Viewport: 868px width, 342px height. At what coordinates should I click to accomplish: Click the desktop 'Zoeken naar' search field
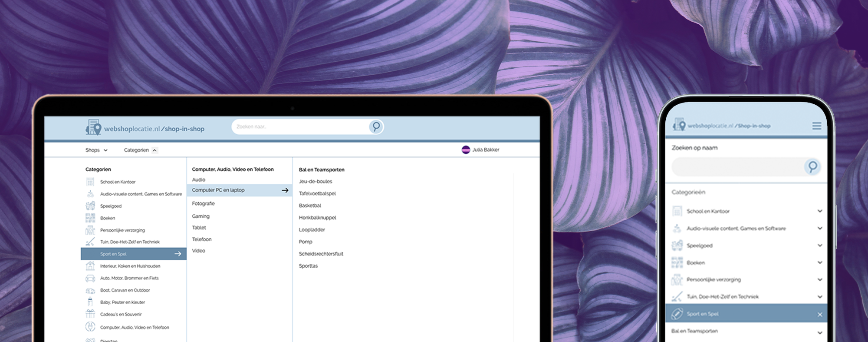tap(299, 127)
